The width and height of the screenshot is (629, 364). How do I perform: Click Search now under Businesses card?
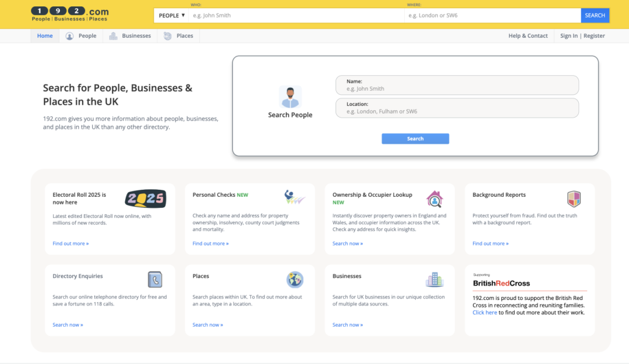click(348, 325)
